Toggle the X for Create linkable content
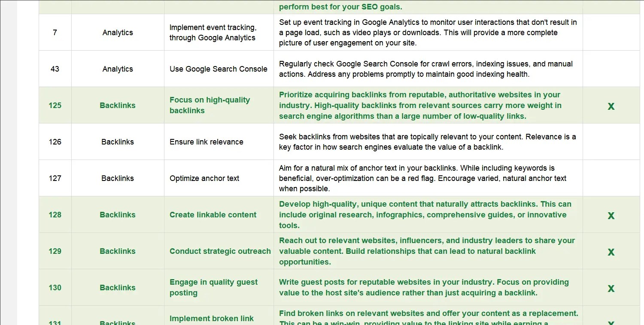The height and width of the screenshot is (325, 644). click(611, 216)
